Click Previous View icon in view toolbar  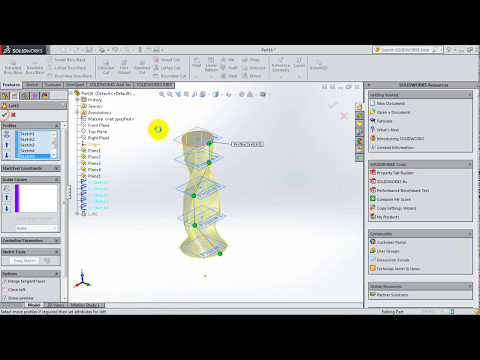click(x=178, y=94)
